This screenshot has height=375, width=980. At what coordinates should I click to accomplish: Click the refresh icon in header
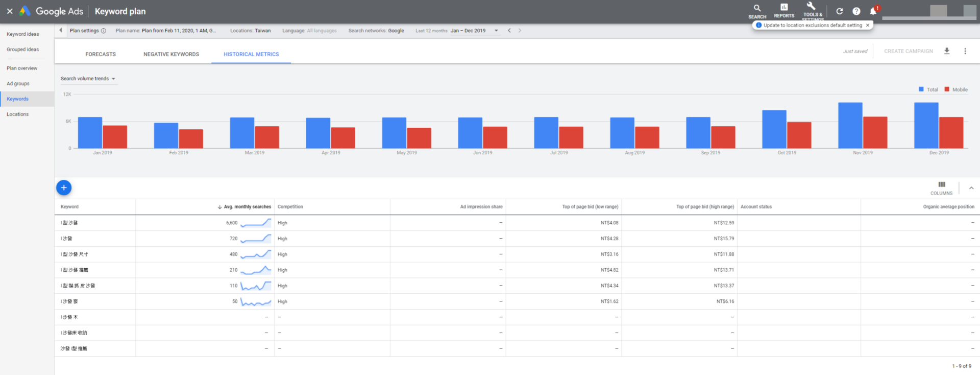(840, 11)
